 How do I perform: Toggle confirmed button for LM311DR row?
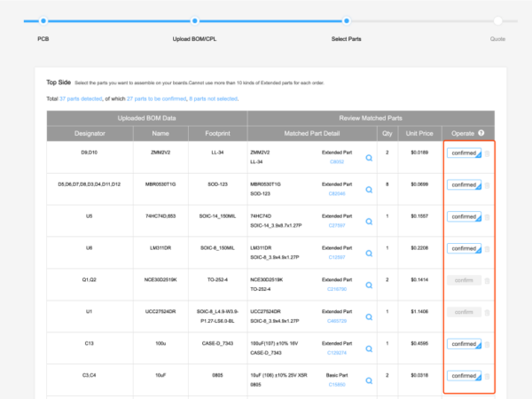464,248
